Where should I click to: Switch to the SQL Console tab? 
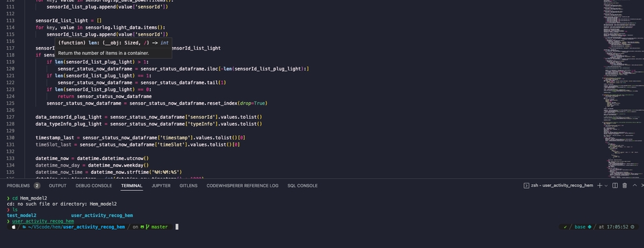(x=303, y=185)
